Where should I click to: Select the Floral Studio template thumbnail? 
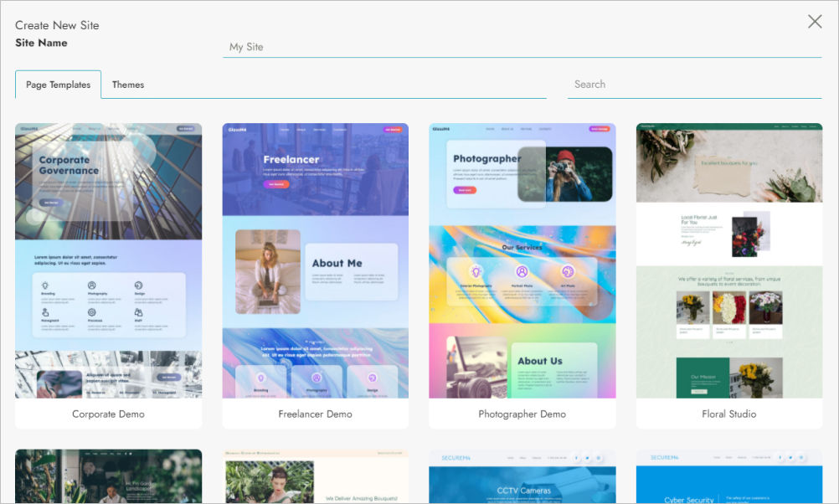click(x=728, y=260)
